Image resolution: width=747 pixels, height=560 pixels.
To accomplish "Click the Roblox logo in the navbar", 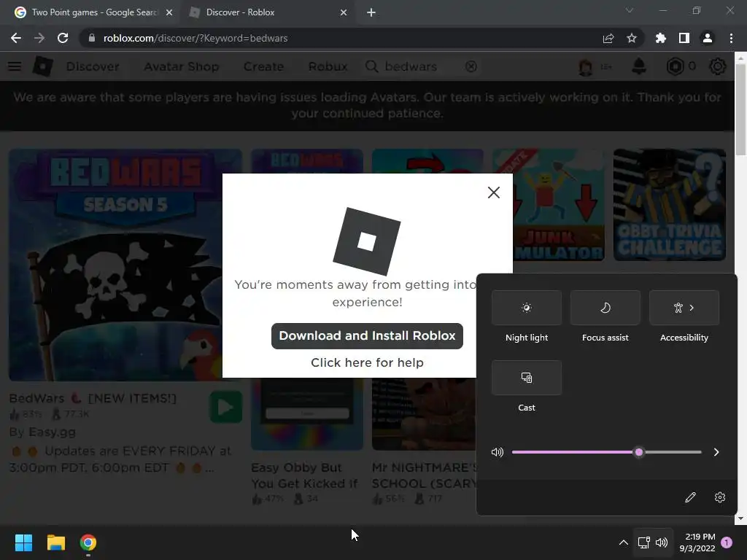I will 42,66.
